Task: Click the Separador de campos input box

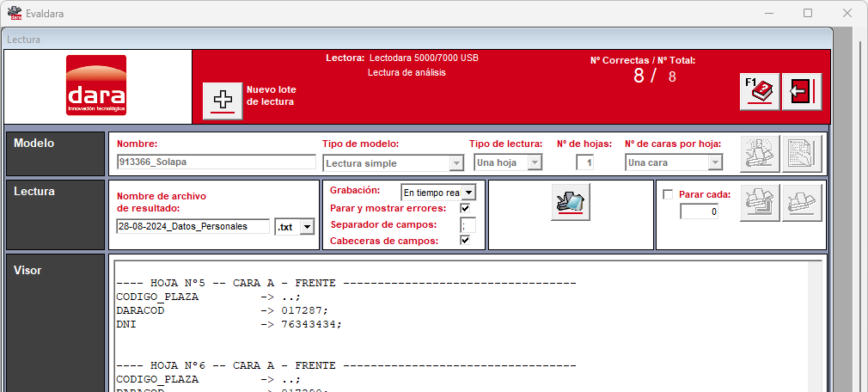Action: 468,224
